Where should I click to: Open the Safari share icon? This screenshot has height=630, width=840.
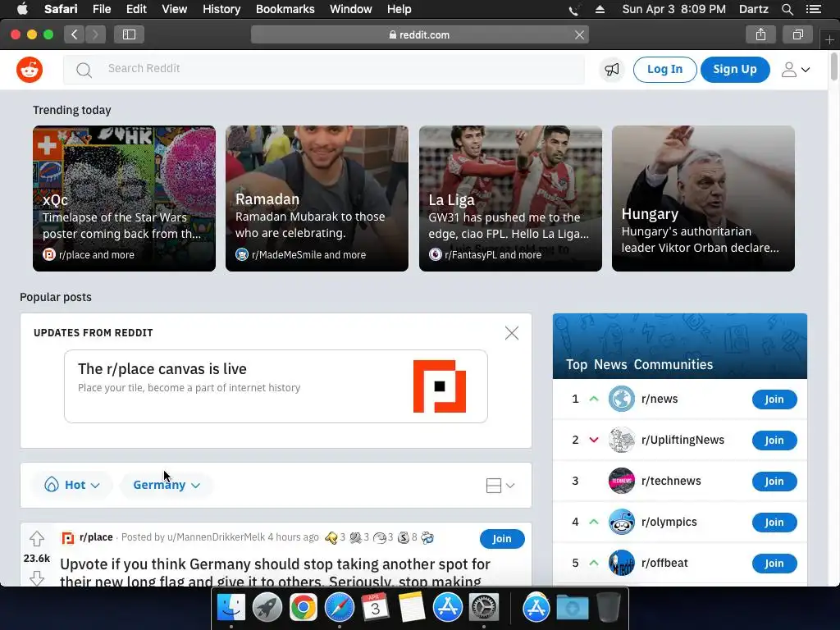(760, 34)
